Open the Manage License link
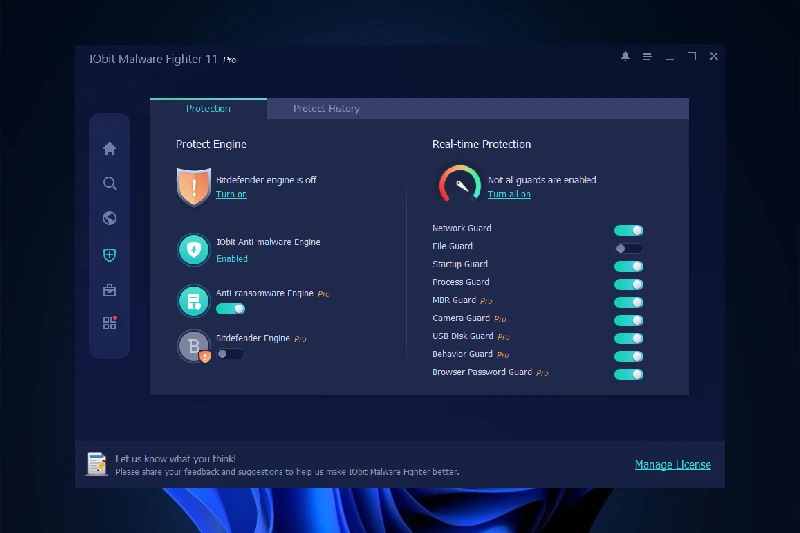Viewport: 800px width, 533px height. tap(672, 464)
